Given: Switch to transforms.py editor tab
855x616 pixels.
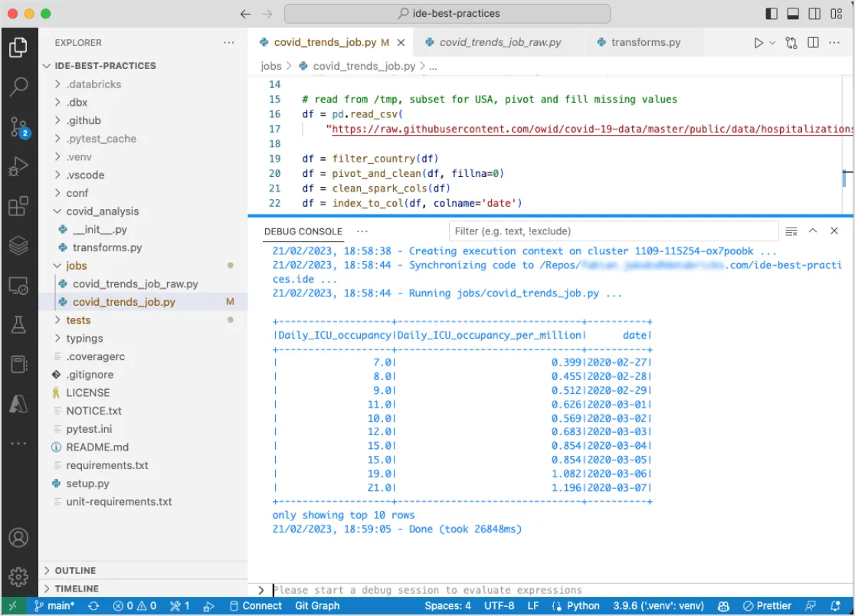Looking at the screenshot, I should [x=645, y=43].
